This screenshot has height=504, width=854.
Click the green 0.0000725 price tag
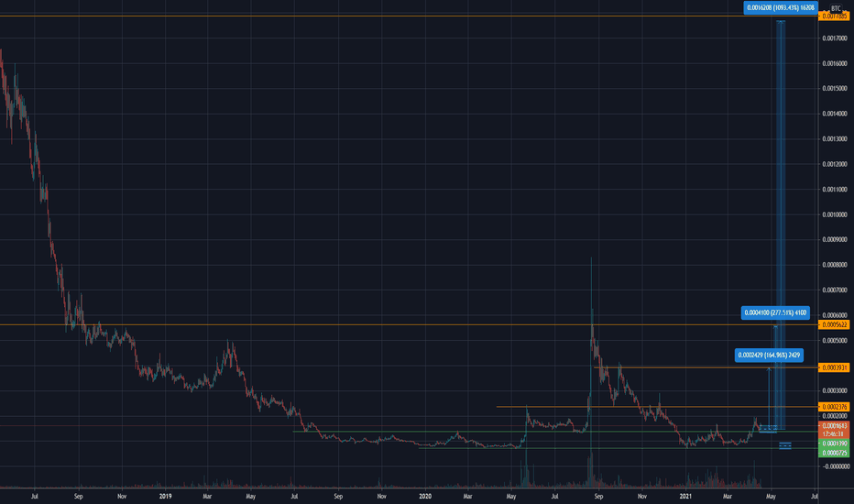835,453
